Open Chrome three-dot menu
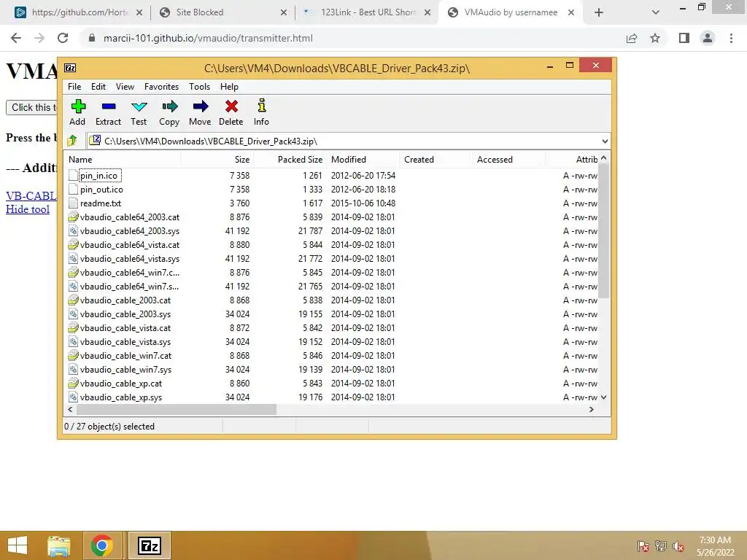 731,38
